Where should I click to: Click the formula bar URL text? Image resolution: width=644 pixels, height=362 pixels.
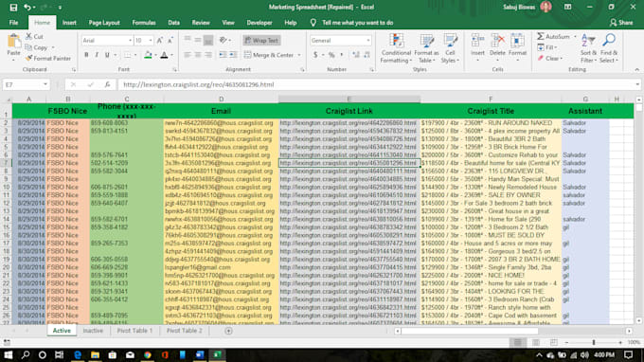[x=199, y=84]
